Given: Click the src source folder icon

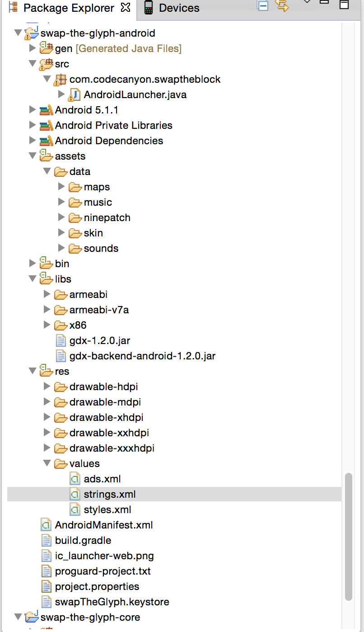Looking at the screenshot, I should 46,64.
